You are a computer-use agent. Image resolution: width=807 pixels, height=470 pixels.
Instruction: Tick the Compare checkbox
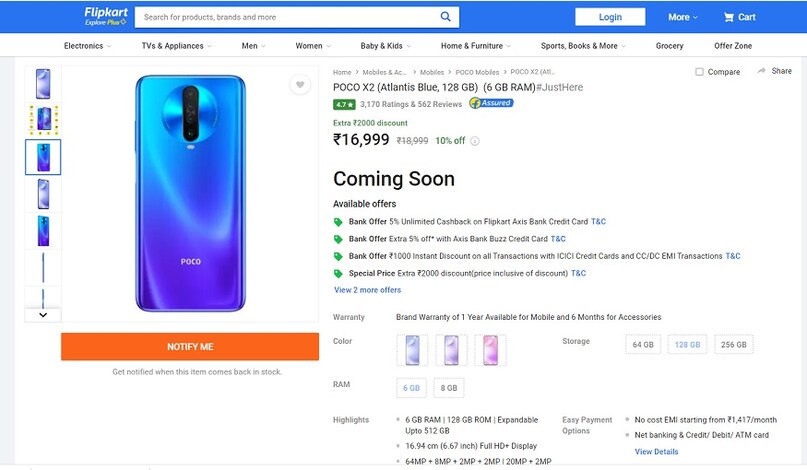[x=699, y=72]
